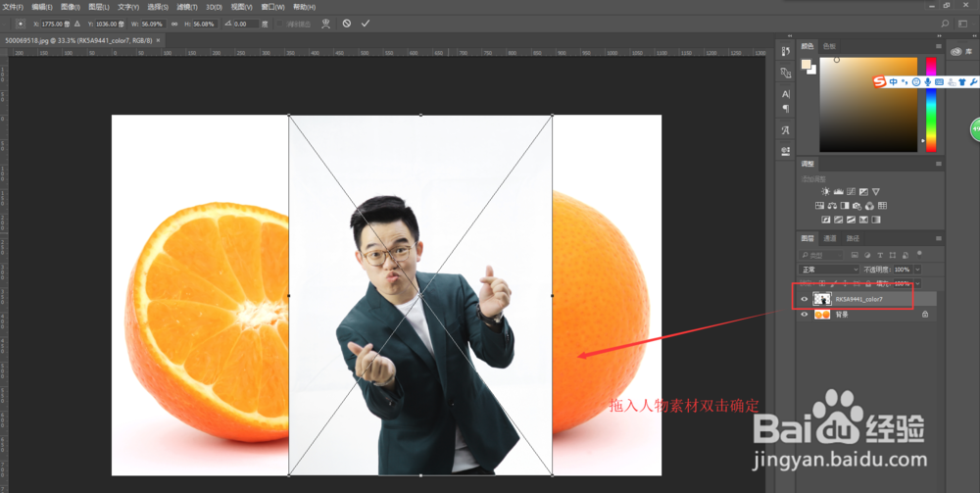Filter layers by type (T) icon
980x493 pixels.
[880, 255]
